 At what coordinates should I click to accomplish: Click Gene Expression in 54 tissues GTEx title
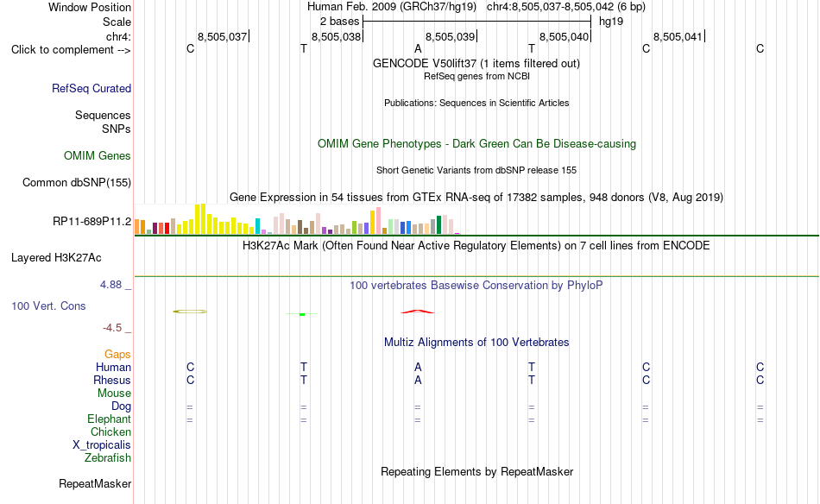(476, 197)
